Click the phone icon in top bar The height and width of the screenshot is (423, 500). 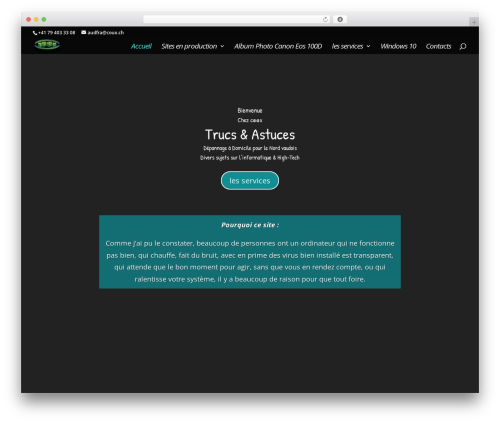tap(35, 33)
